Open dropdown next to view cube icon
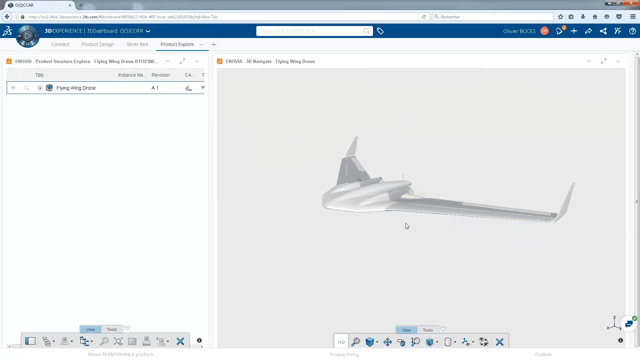Image resolution: width=640 pixels, height=360 pixels. pos(377,342)
